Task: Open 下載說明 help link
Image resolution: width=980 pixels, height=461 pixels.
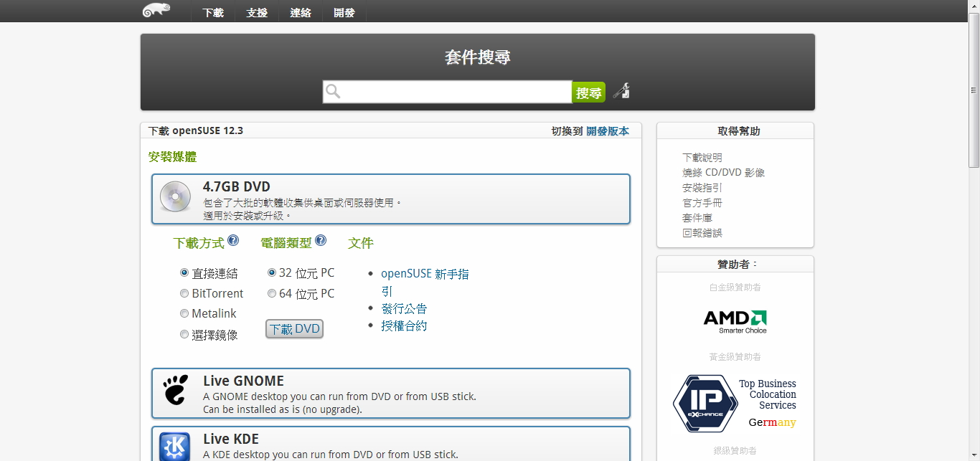Action: point(702,158)
